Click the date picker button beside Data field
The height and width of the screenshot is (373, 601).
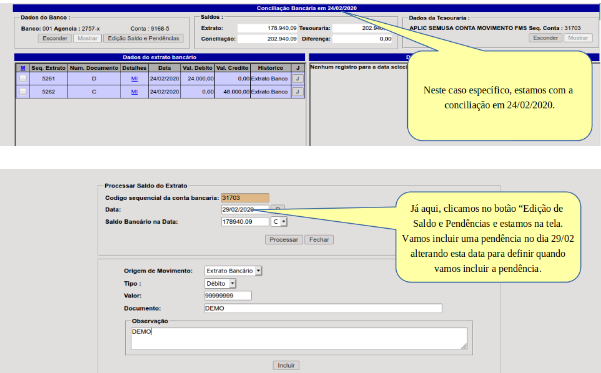pyautogui.click(x=278, y=209)
